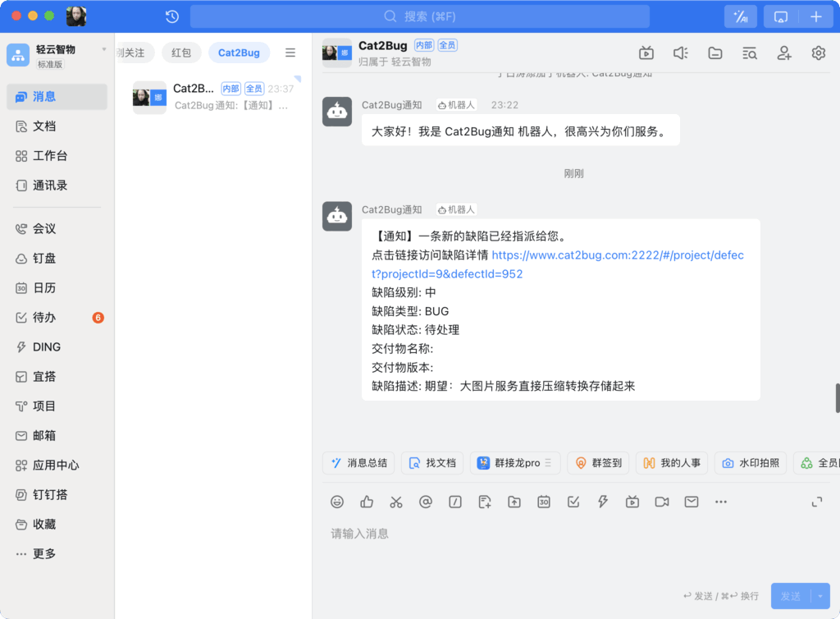The image size is (840, 619).
Task: Open 日历 in the sidebar
Action: (57, 288)
